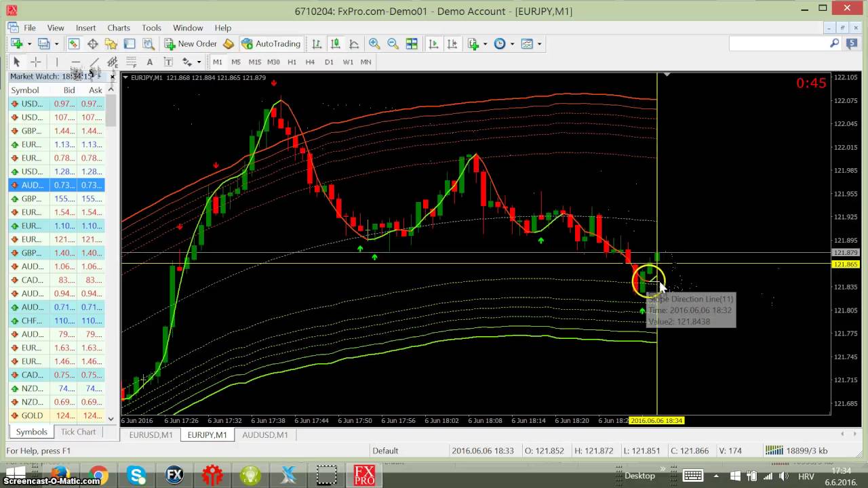The height and width of the screenshot is (488, 868).
Task: Open Skype from the Windows taskbar
Action: click(x=136, y=475)
